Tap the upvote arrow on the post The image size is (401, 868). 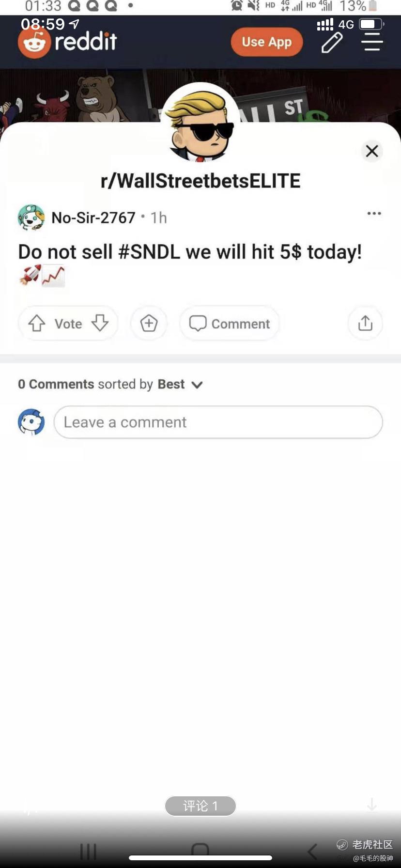click(x=37, y=324)
